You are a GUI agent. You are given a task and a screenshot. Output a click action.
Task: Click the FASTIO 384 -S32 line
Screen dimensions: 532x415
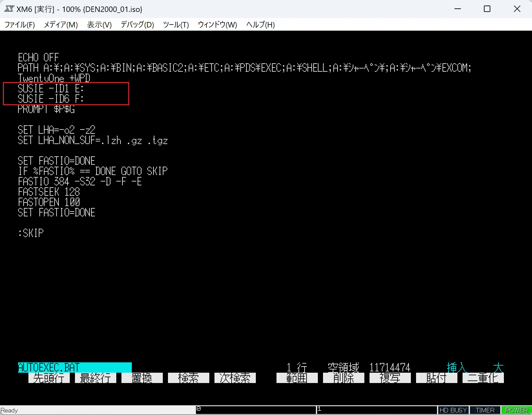80,182
